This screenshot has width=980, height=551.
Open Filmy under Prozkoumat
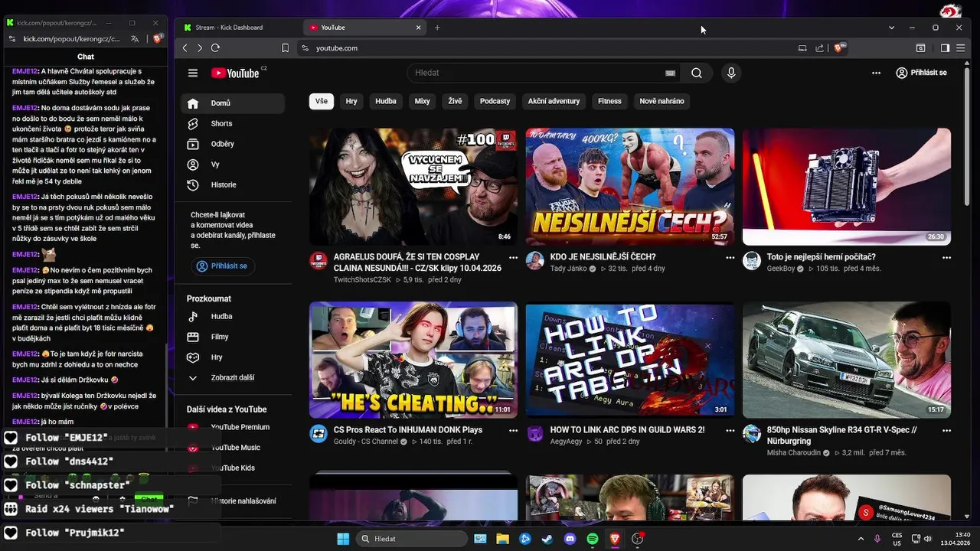coord(233,337)
